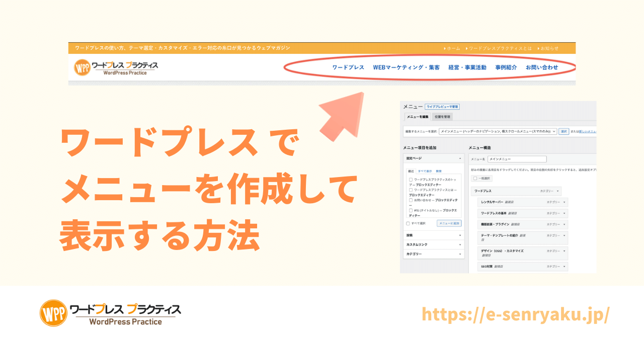
Task: Open the 編集するメニューを選択 dropdown
Action: [x=498, y=131]
